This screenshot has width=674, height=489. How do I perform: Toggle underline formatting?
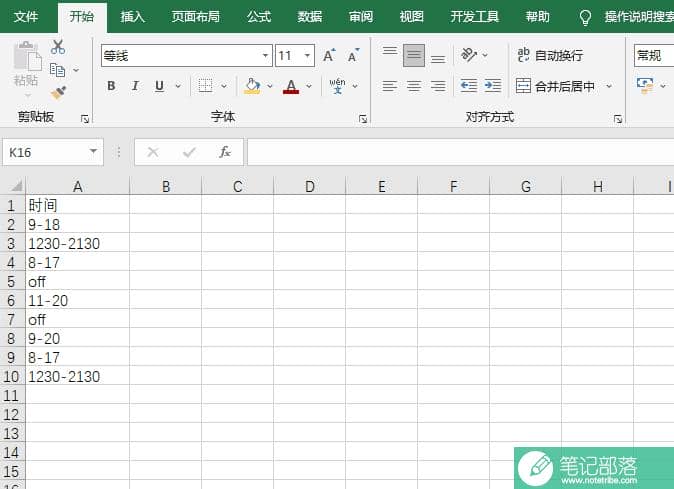coord(159,86)
